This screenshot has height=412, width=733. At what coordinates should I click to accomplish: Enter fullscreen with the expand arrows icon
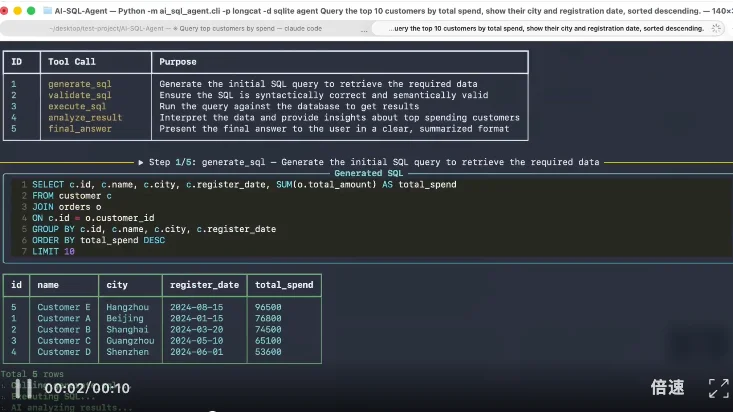point(719,388)
